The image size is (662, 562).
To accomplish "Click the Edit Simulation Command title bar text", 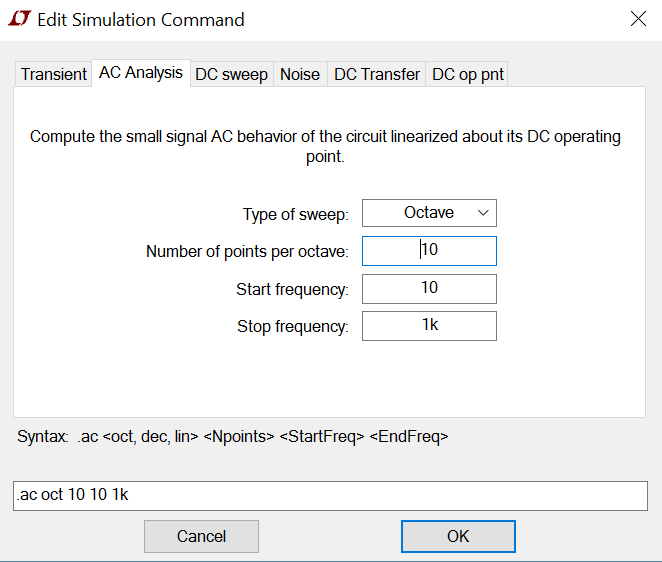I will tap(141, 19).
